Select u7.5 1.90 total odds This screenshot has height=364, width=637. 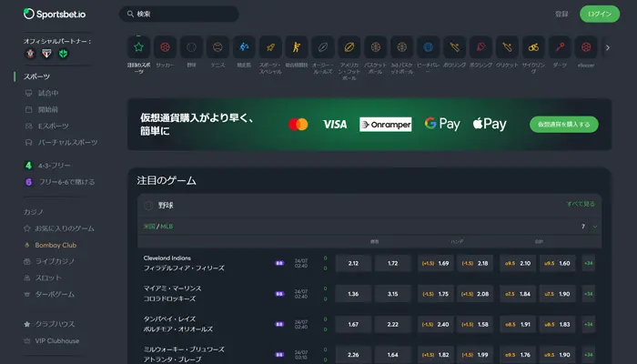(x=557, y=294)
